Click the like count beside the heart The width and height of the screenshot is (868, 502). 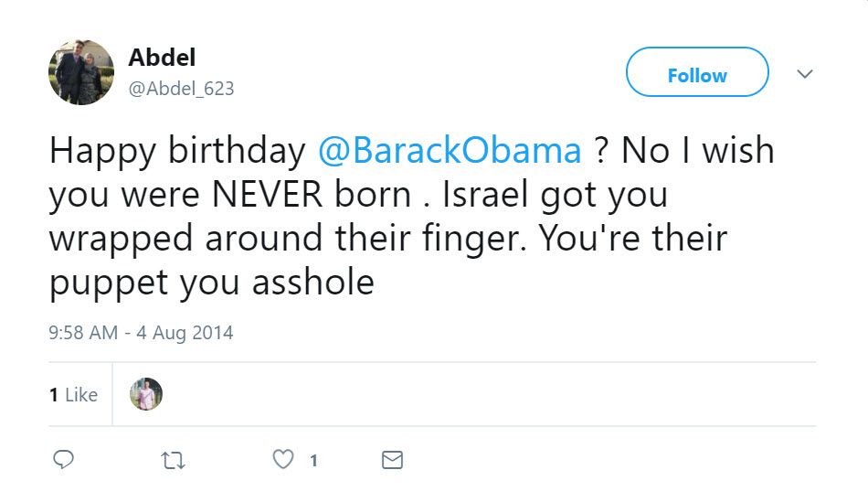[313, 461]
